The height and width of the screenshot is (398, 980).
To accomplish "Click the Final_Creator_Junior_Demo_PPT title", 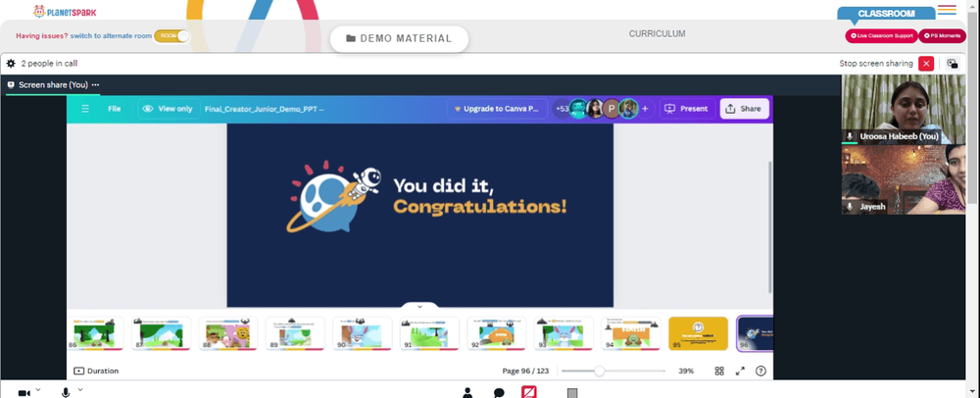I will click(x=264, y=109).
